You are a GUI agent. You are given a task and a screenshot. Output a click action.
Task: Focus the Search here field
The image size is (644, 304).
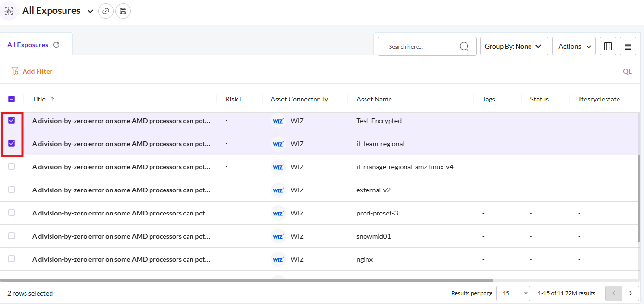pyautogui.click(x=427, y=46)
